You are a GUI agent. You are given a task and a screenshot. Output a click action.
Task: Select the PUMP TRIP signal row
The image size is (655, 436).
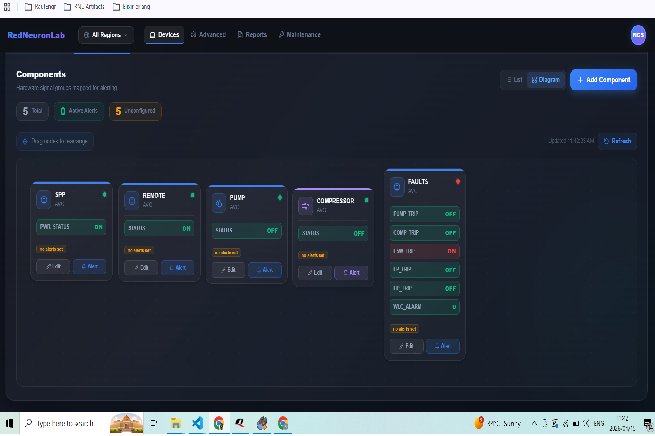tap(425, 214)
